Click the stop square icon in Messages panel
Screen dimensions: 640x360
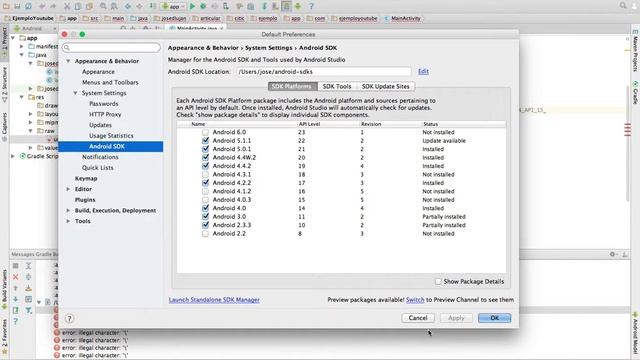(x=16, y=266)
